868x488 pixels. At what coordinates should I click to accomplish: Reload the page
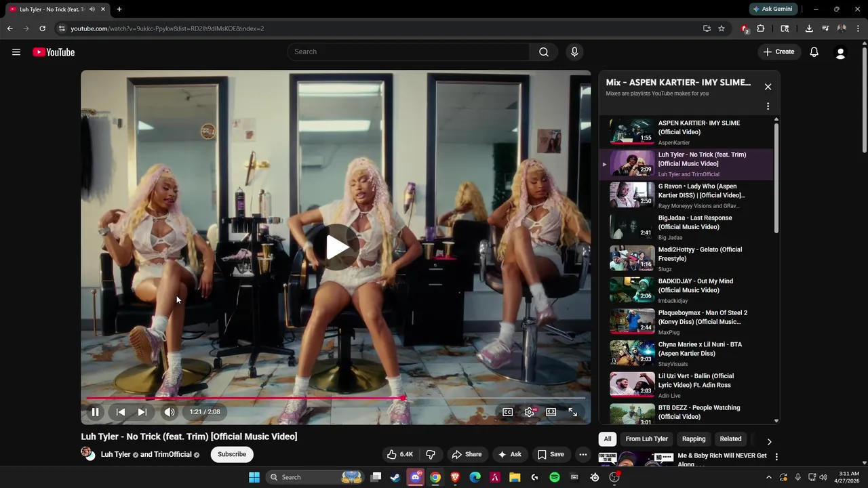42,28
